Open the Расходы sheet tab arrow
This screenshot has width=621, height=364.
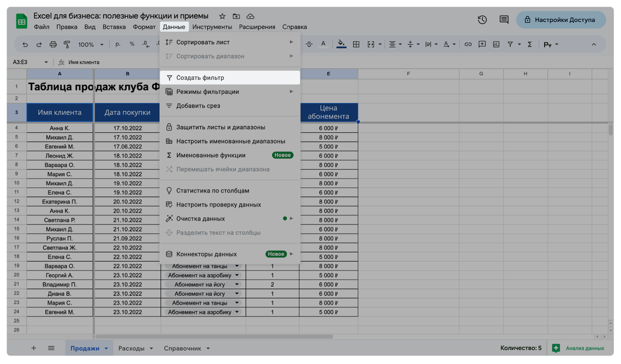(x=152, y=348)
